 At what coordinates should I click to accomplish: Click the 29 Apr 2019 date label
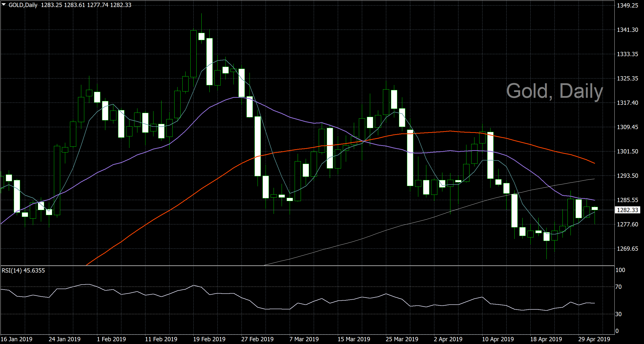tap(594, 339)
